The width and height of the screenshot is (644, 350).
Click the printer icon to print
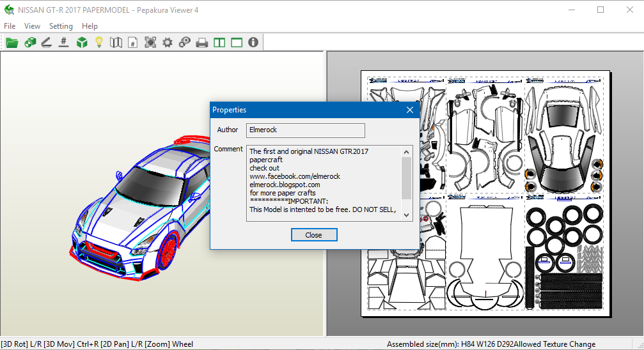202,42
